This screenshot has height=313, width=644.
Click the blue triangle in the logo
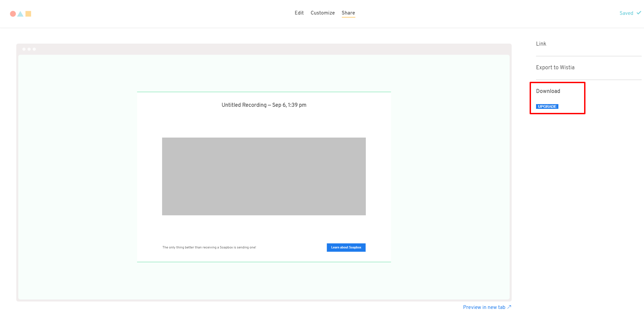click(20, 14)
